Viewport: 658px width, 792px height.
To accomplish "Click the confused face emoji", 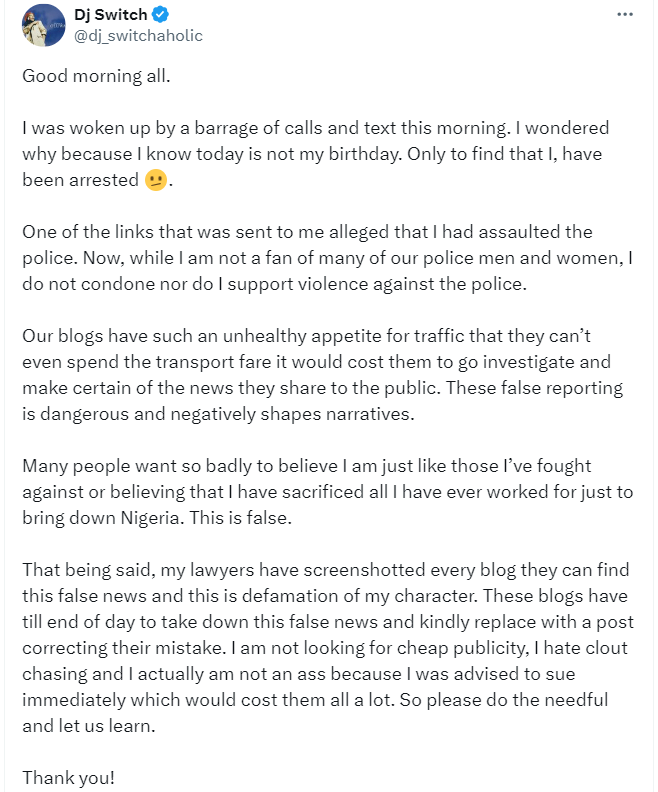I will point(156,181).
